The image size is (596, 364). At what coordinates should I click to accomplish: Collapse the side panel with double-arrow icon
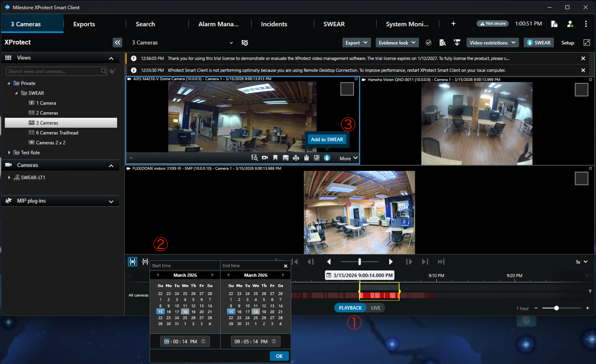117,42
